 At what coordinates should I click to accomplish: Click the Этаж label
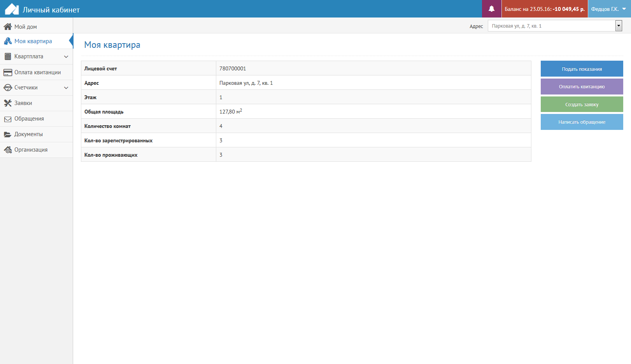[x=90, y=97]
